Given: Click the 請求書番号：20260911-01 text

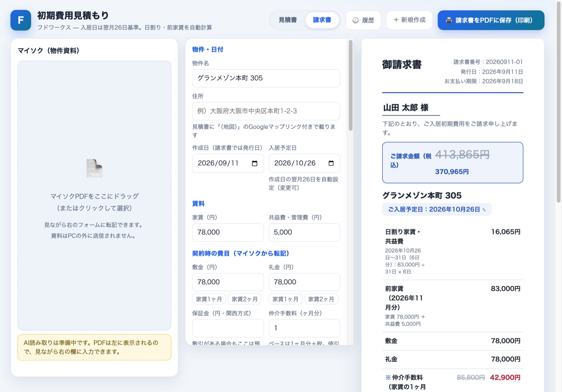Looking at the screenshot, I should pyautogui.click(x=488, y=62).
